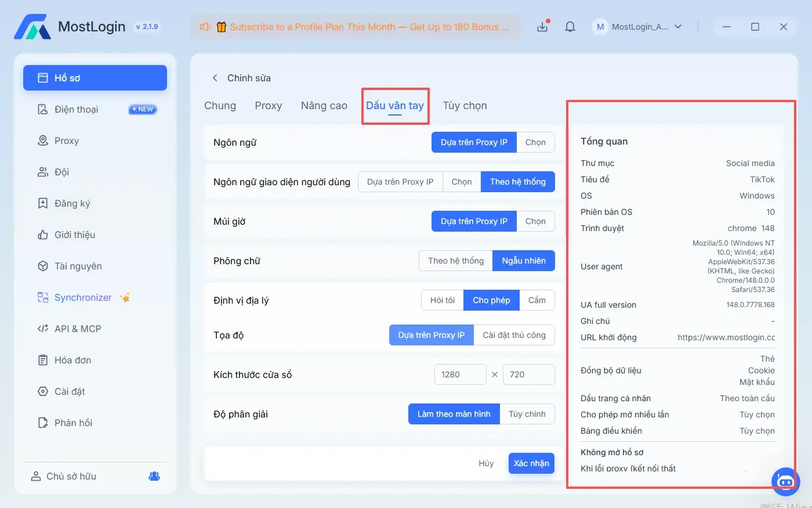
Task: Click the window width field 1280
Action: click(x=461, y=374)
